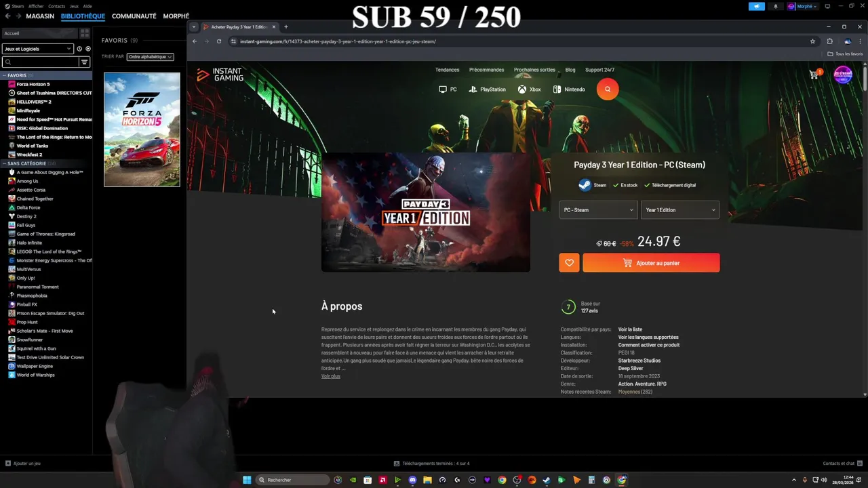Open the Steam menu in the menu bar
The width and height of the screenshot is (868, 488).
[18, 6]
